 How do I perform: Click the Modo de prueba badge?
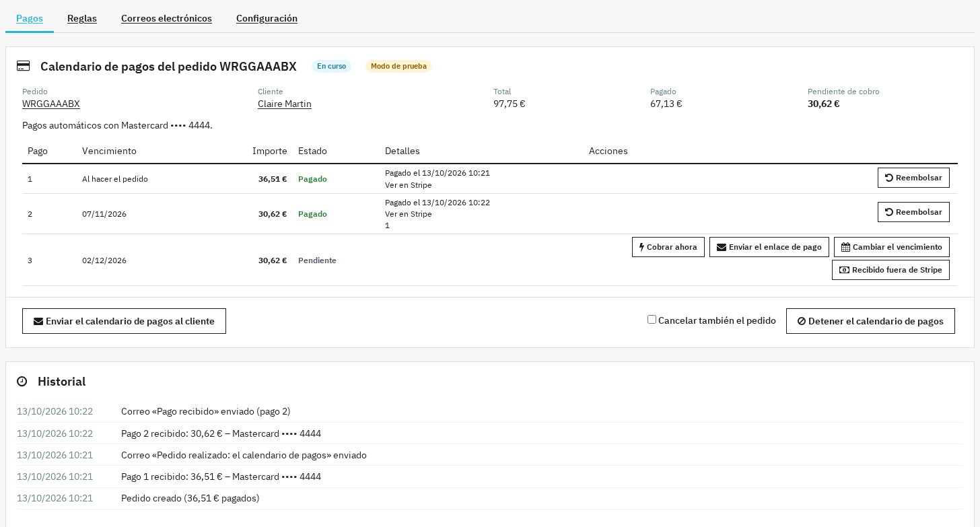pyautogui.click(x=398, y=66)
